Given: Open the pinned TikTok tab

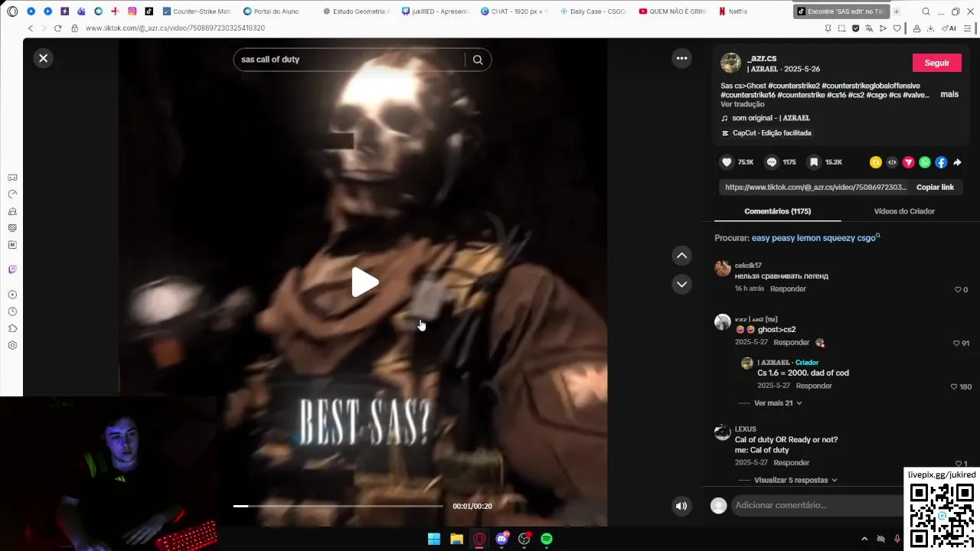Looking at the screenshot, I should tap(149, 11).
